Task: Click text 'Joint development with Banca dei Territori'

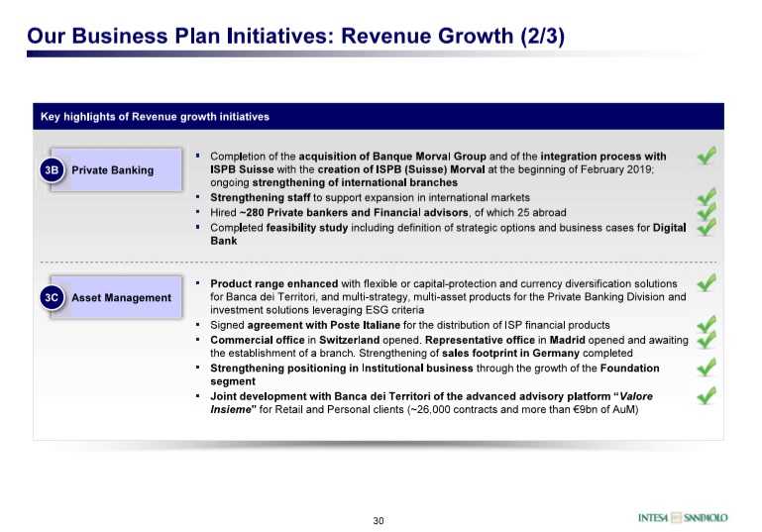Action: [320, 396]
